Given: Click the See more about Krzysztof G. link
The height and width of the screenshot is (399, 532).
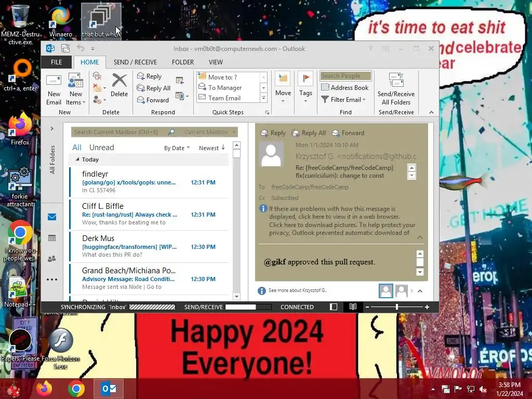Looking at the screenshot, I should [x=298, y=290].
